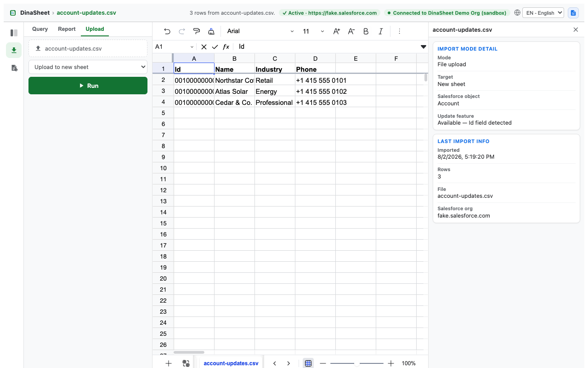Click the account-updates.csv file upload box
The width and height of the screenshot is (588, 368).
click(88, 48)
